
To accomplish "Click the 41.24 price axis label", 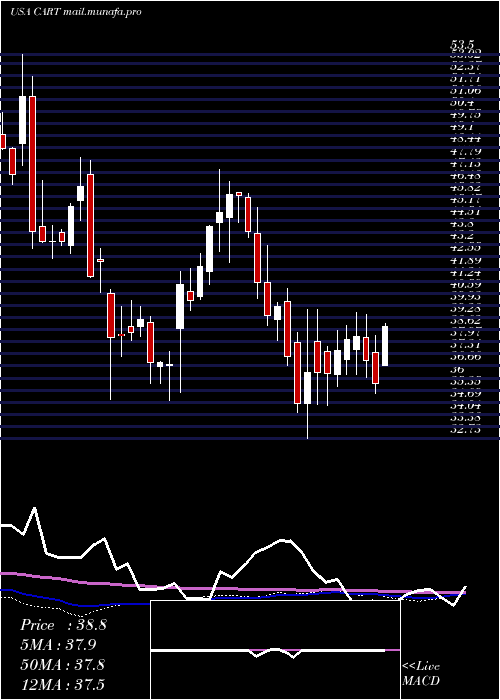I will (x=465, y=273).
